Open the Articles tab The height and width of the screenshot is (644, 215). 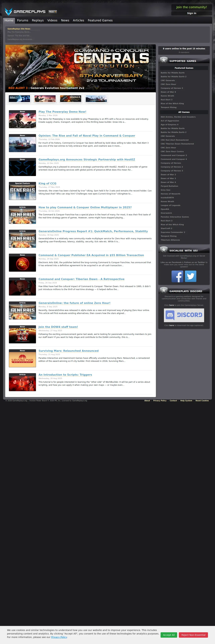[x=78, y=21]
